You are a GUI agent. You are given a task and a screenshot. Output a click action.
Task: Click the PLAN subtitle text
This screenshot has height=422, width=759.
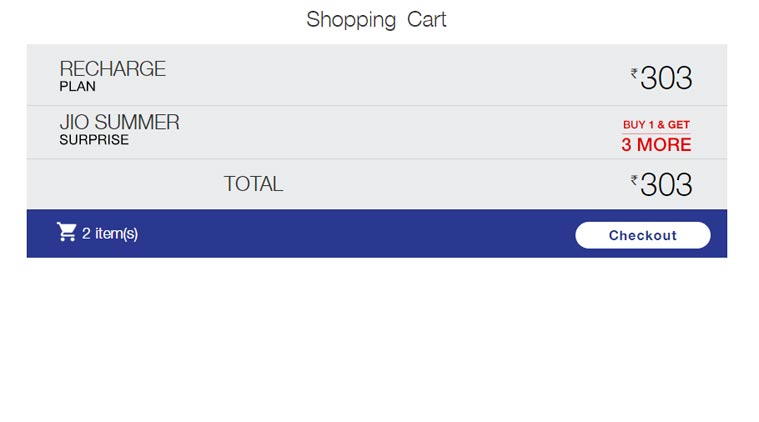point(77,87)
